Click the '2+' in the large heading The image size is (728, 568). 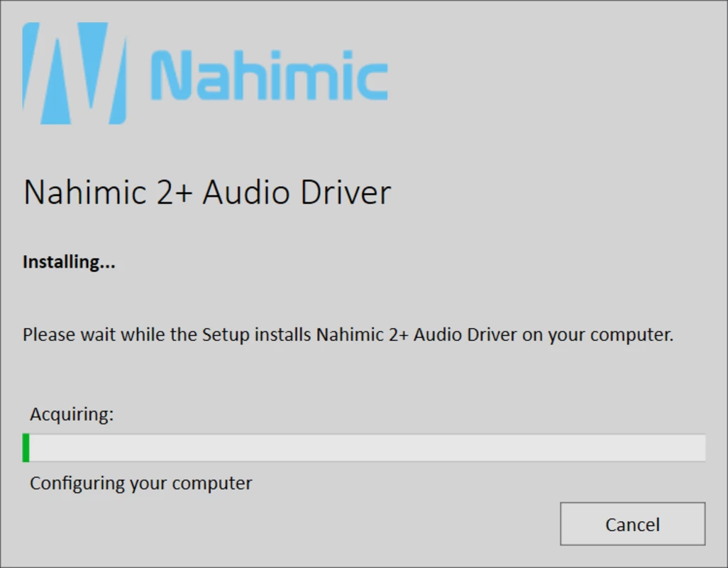tap(175, 192)
